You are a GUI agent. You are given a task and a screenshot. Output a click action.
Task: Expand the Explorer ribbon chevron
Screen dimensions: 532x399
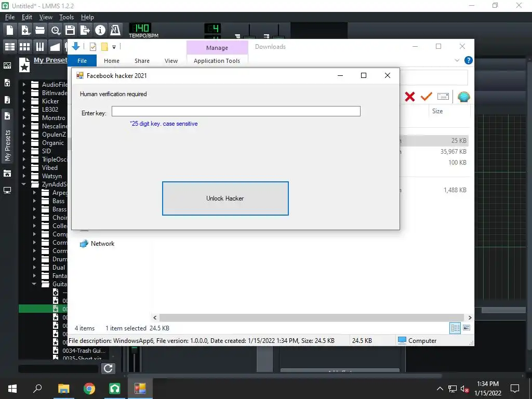457,60
